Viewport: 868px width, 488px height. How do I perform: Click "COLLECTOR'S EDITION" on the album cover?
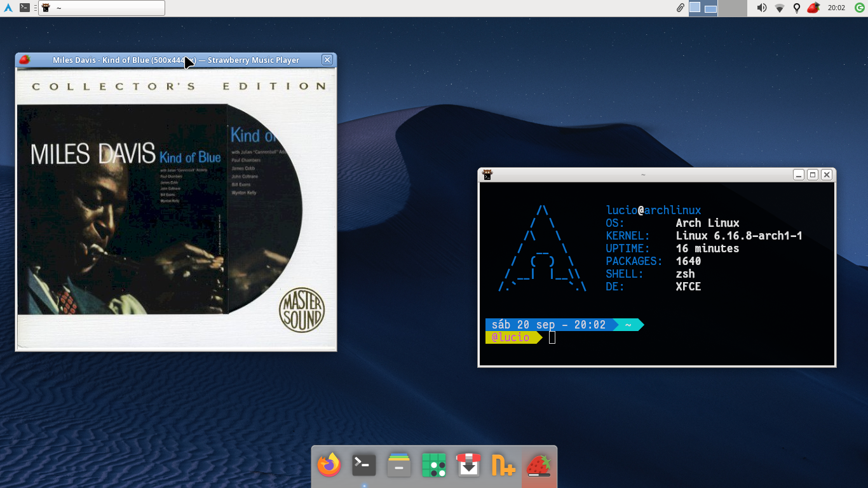(179, 86)
